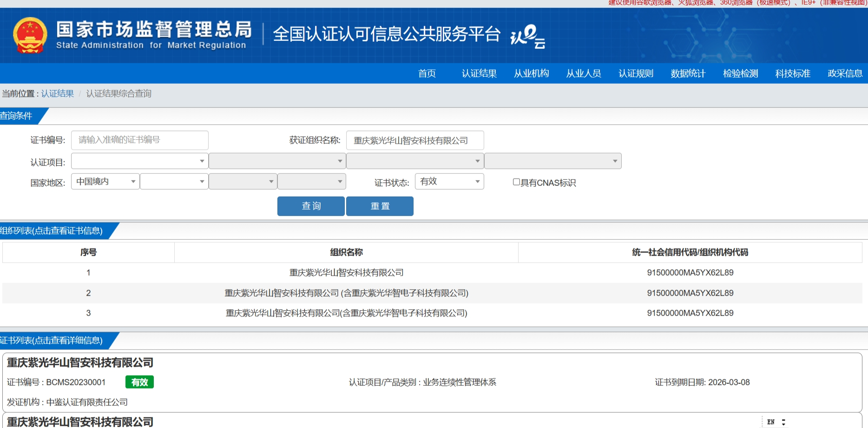Screen dimensions: 868x428
Task: Open the 认证规则 navigation menu
Action: pos(636,73)
